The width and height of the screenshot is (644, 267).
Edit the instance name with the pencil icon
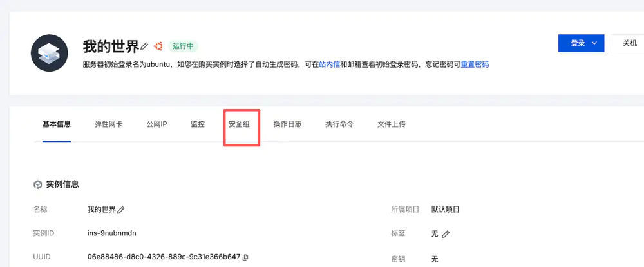click(121, 210)
